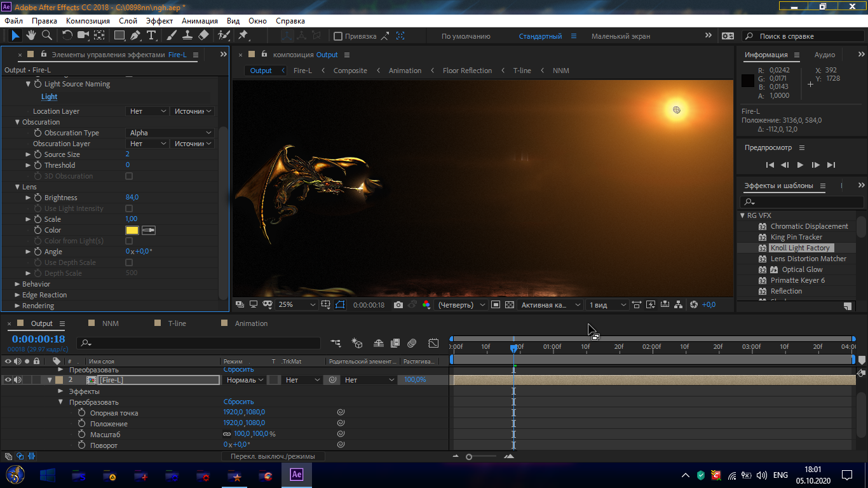Click reset exposure icon in viewer
Viewport: 868px width, 488px height.
pos(694,305)
